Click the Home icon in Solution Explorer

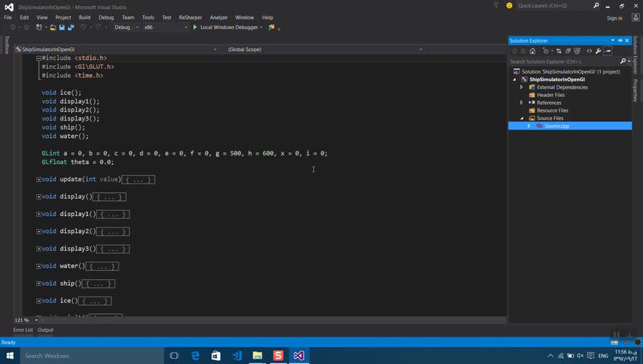click(x=532, y=51)
